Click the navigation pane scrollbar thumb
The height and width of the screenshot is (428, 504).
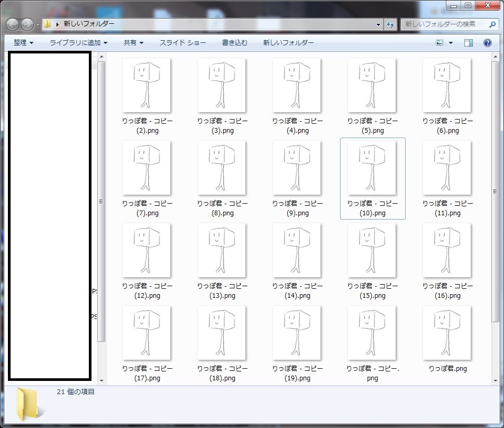click(x=102, y=202)
